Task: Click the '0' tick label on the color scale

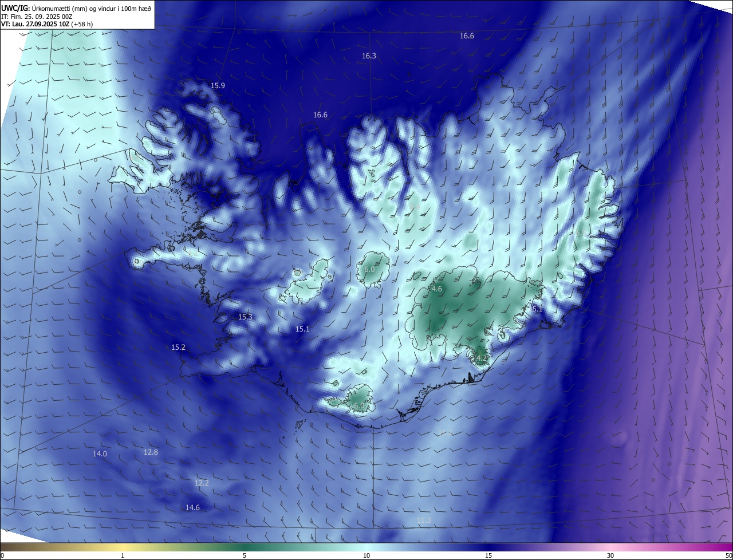Action: pos(2,555)
